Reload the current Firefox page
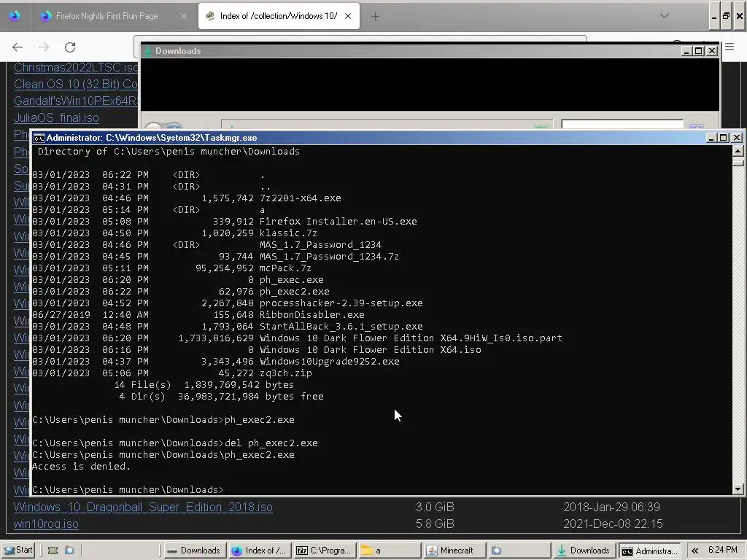Viewport: 747px width, 560px height. pyautogui.click(x=70, y=47)
